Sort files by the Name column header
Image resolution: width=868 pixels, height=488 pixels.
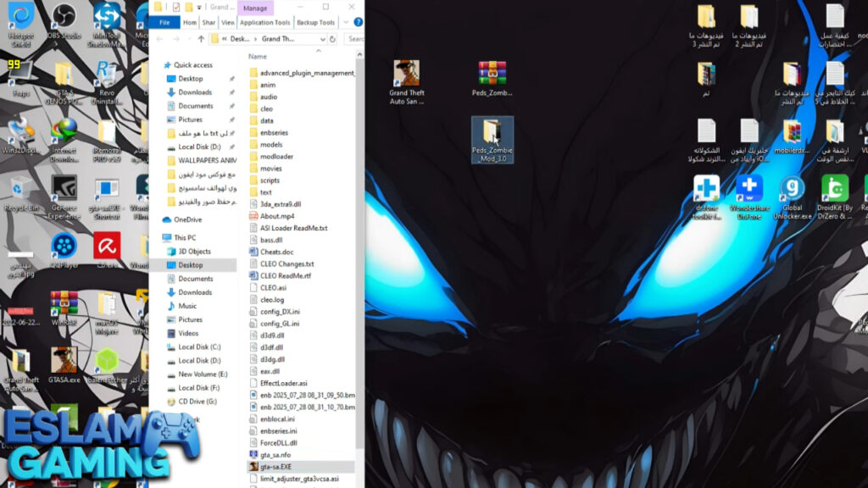259,56
